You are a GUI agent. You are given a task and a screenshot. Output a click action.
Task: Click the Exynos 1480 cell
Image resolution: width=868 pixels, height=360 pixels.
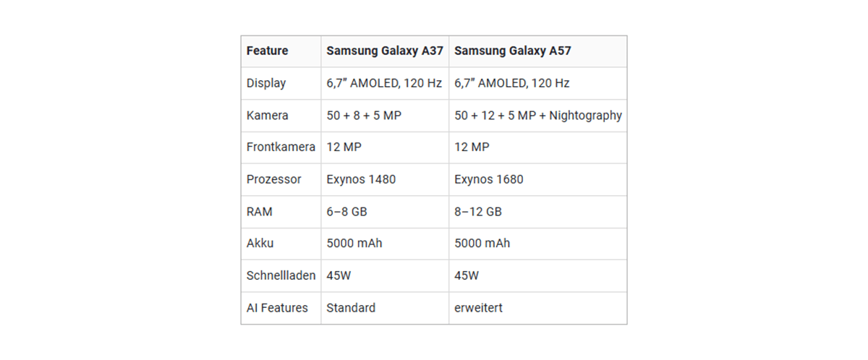pyautogui.click(x=361, y=179)
